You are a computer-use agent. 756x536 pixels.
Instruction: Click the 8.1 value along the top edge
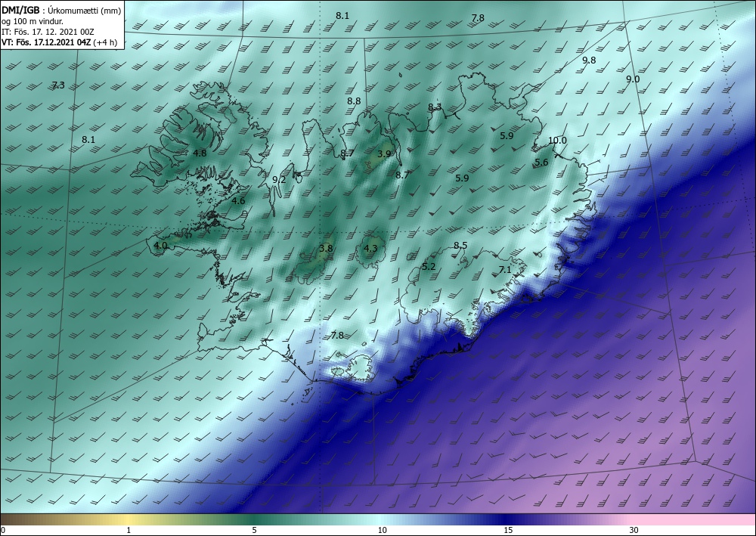342,15
